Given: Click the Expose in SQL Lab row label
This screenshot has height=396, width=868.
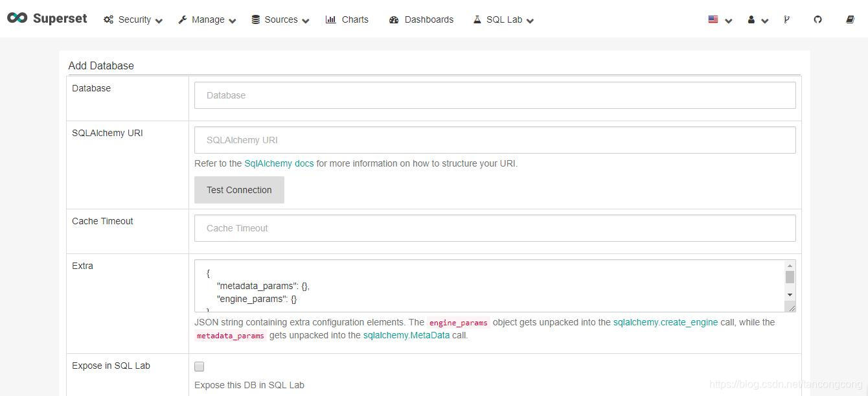Looking at the screenshot, I should tap(111, 366).
